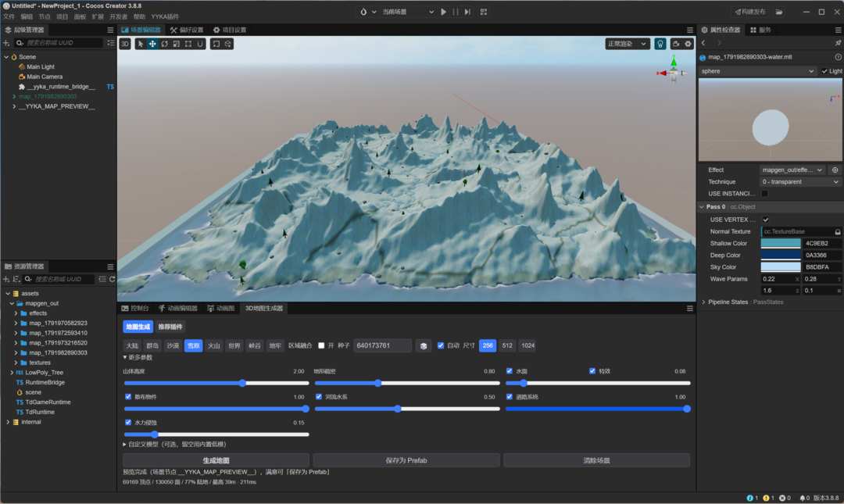Click the 保存为 Prefab button
The height and width of the screenshot is (504, 844).
406,460
